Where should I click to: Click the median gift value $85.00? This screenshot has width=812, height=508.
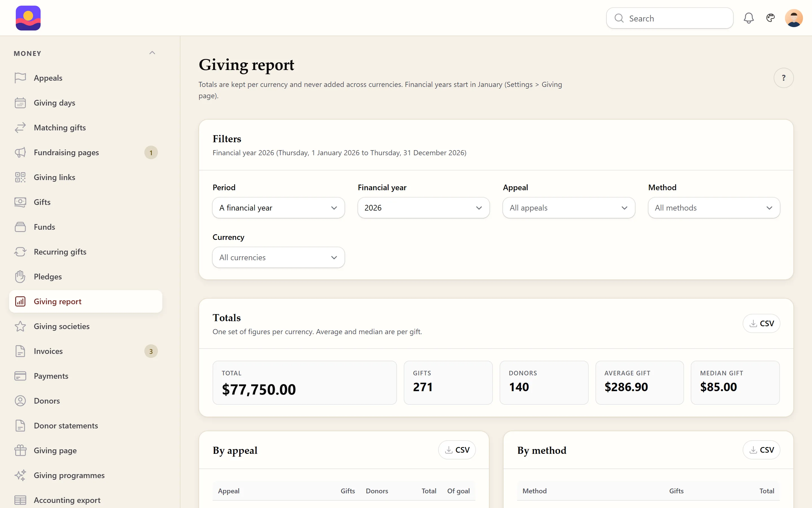(x=718, y=387)
